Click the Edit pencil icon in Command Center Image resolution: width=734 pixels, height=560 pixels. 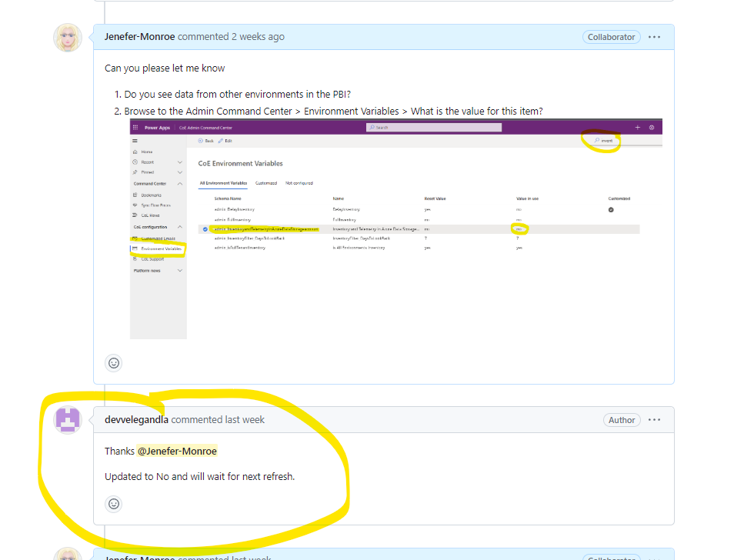click(x=223, y=139)
